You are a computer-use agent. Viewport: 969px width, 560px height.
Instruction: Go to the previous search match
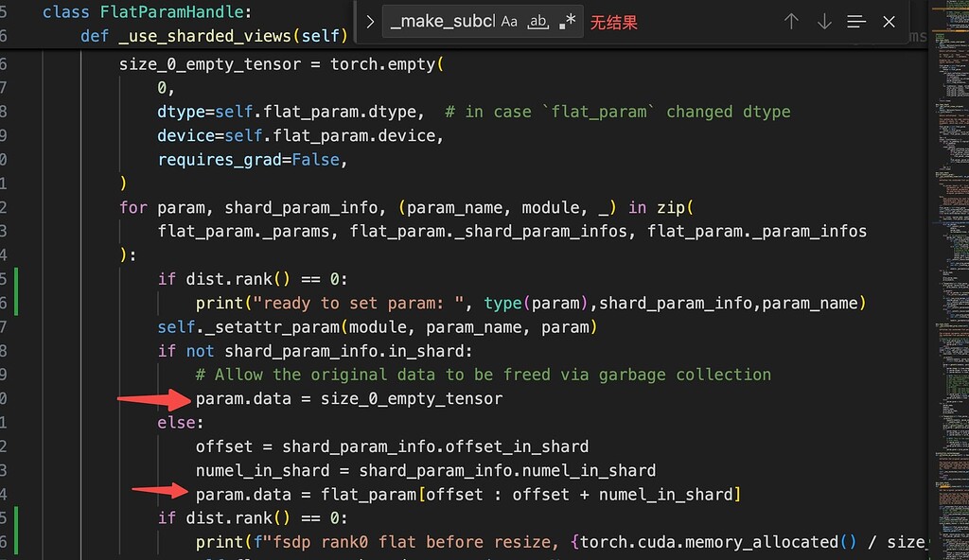(791, 21)
